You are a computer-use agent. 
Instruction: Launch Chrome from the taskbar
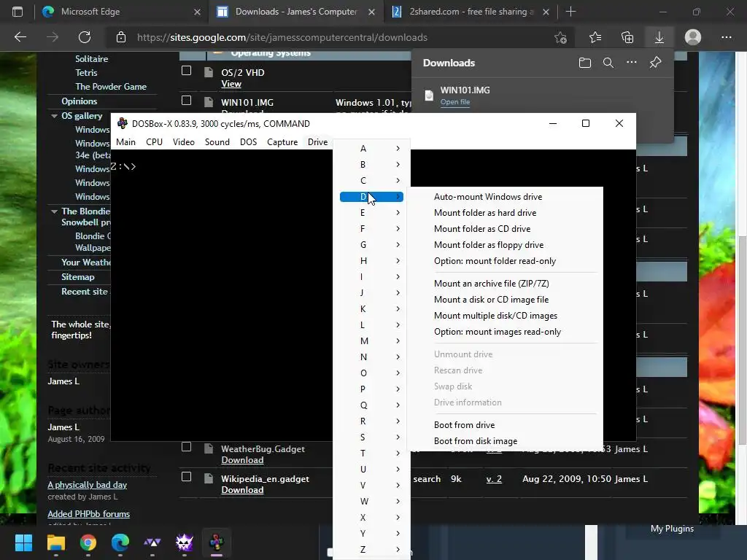(88, 542)
